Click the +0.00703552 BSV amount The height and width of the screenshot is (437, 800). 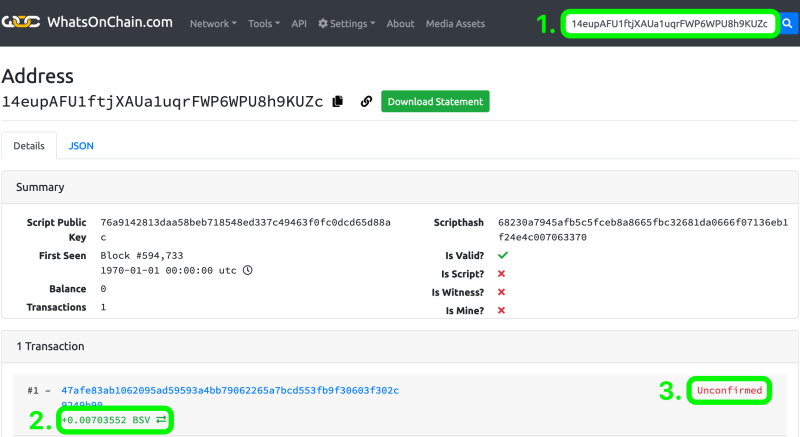[x=106, y=420]
